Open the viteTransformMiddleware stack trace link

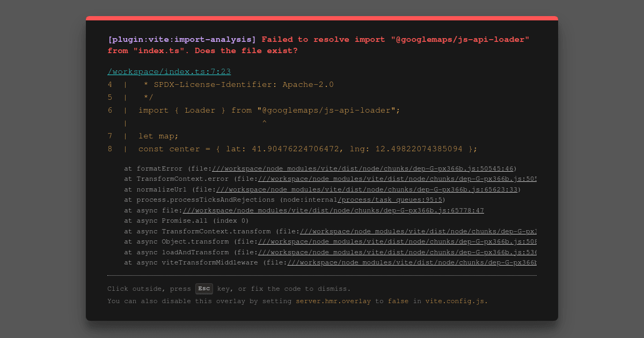click(412, 262)
